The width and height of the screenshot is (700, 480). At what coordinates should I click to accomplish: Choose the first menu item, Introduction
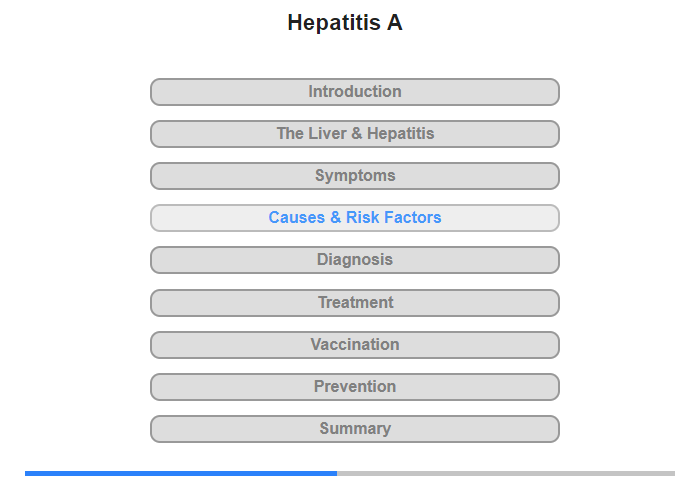tap(354, 92)
